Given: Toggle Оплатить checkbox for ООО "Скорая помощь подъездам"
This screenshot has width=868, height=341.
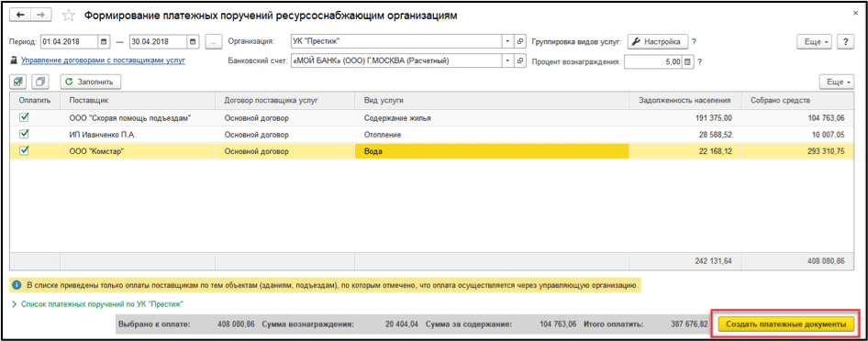Looking at the screenshot, I should pos(24,117).
